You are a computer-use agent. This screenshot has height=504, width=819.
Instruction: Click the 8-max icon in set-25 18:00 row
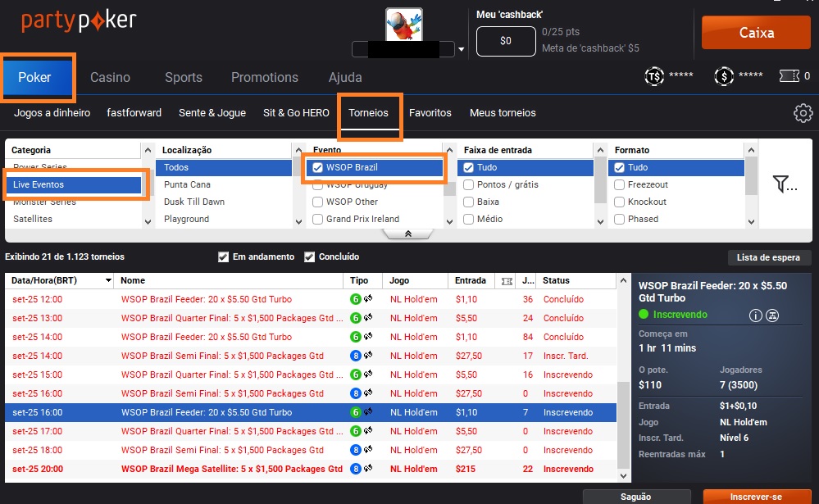pyautogui.click(x=355, y=450)
